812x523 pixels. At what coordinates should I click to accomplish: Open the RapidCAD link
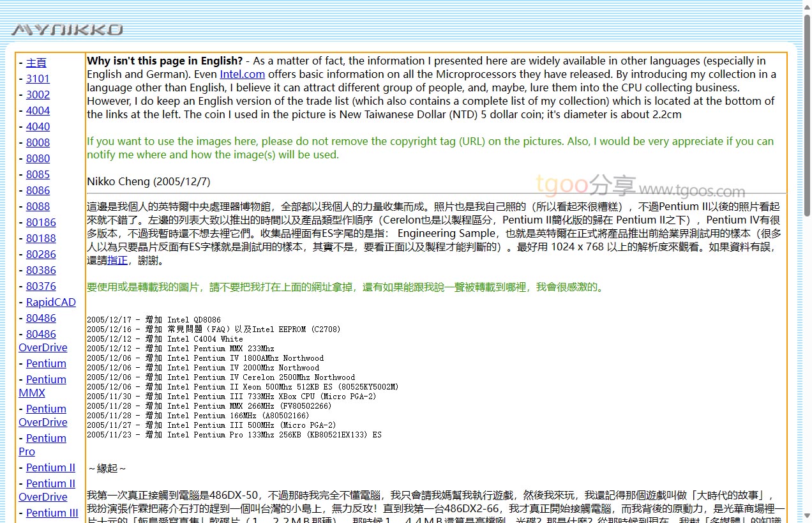point(50,302)
